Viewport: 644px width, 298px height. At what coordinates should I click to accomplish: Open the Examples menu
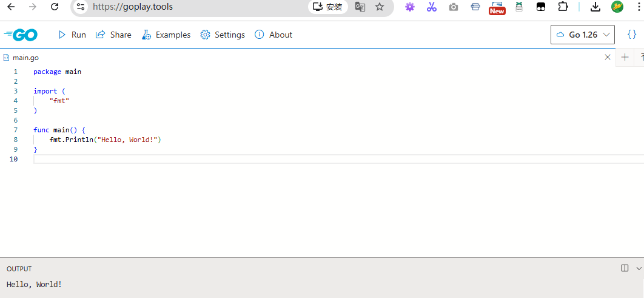pyautogui.click(x=166, y=35)
